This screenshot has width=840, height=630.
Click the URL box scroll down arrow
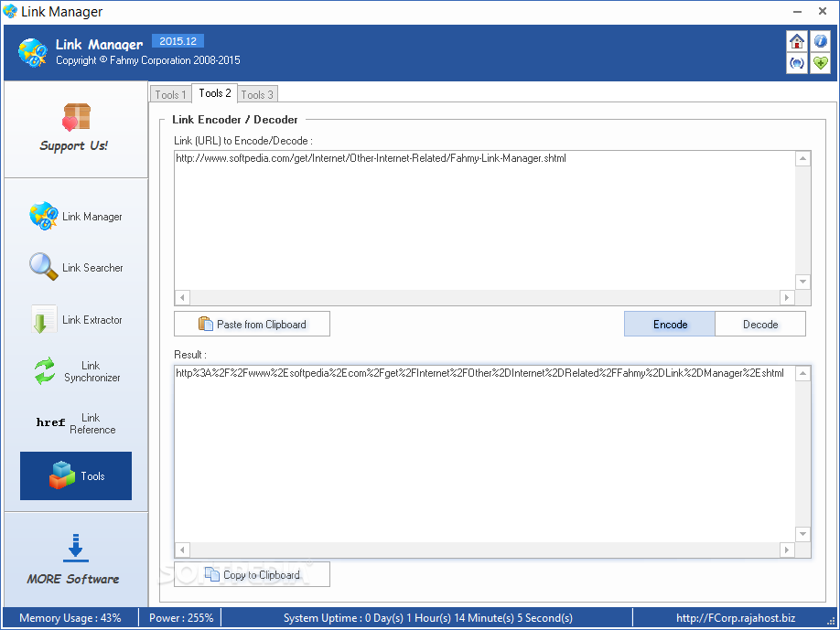[x=802, y=282]
